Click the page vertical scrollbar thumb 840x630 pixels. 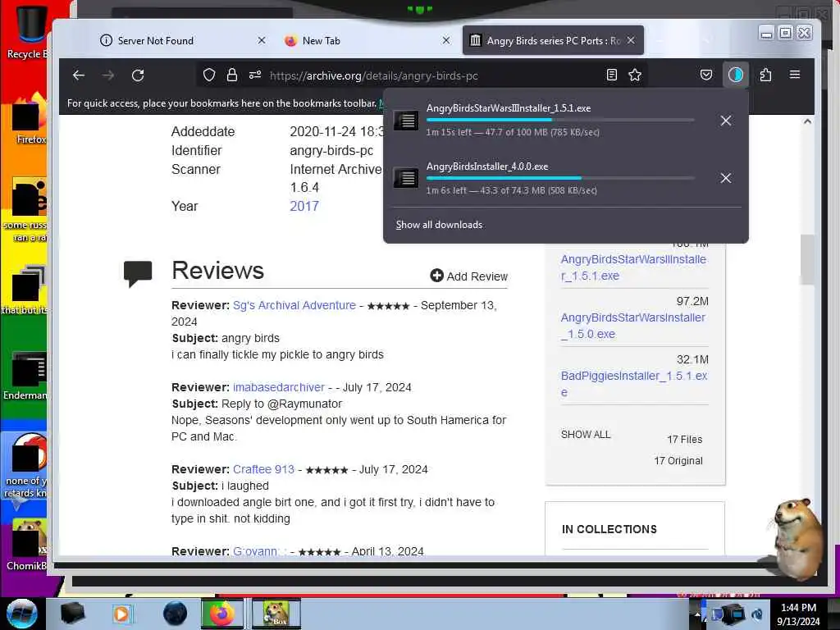pyautogui.click(x=807, y=260)
